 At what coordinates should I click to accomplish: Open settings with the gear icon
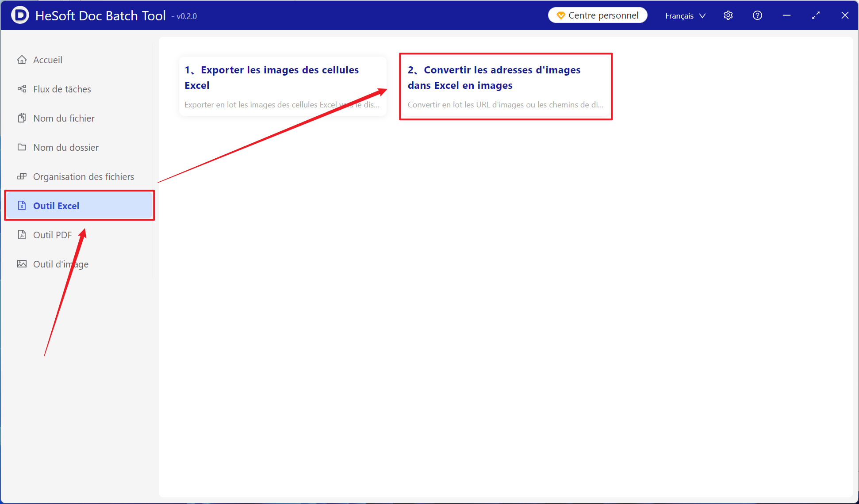pos(728,15)
